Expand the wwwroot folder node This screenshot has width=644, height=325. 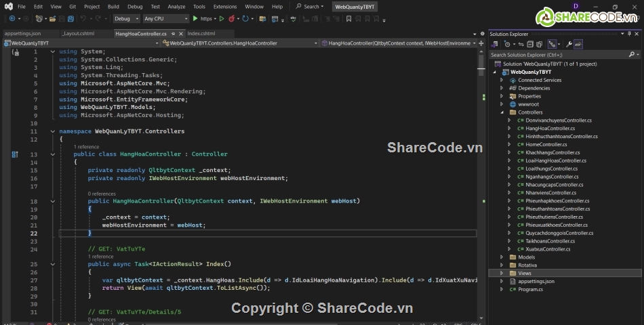pyautogui.click(x=502, y=104)
